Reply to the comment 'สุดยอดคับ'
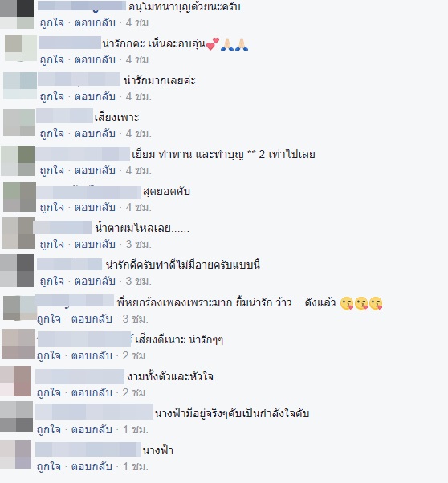Viewport: 448px width, 483px height. point(95,207)
